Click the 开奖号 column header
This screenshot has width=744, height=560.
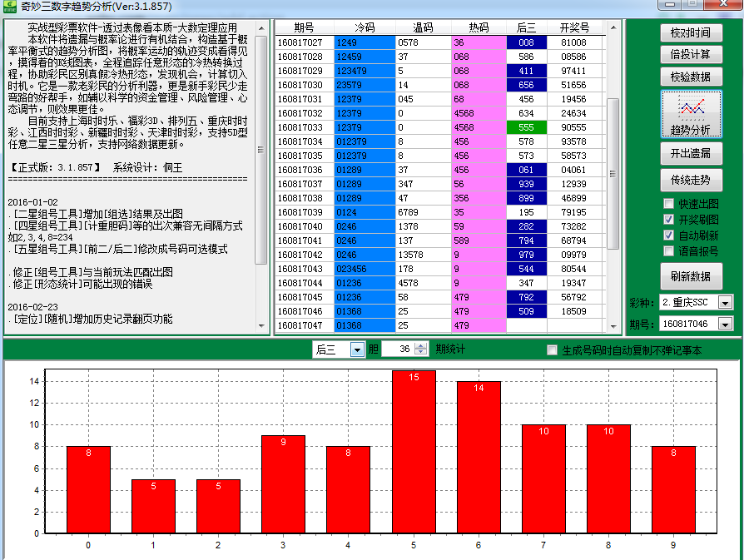click(574, 27)
